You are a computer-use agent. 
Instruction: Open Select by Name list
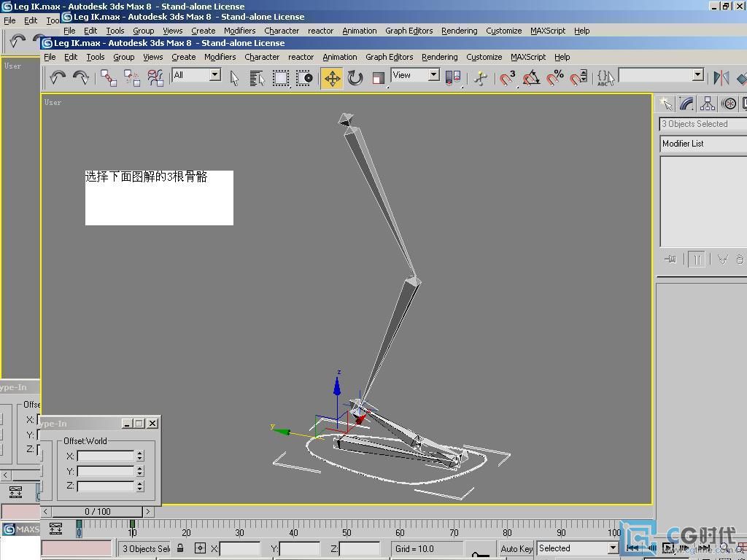[257, 78]
